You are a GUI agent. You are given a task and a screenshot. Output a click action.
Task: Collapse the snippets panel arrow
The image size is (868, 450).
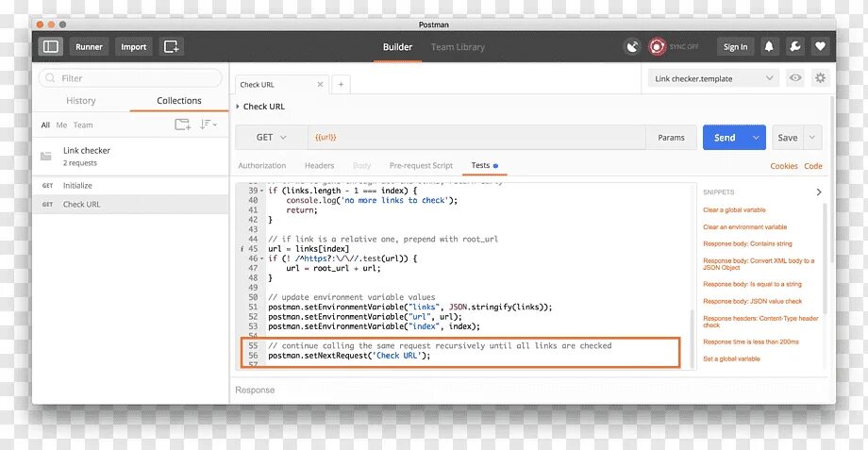point(819,192)
